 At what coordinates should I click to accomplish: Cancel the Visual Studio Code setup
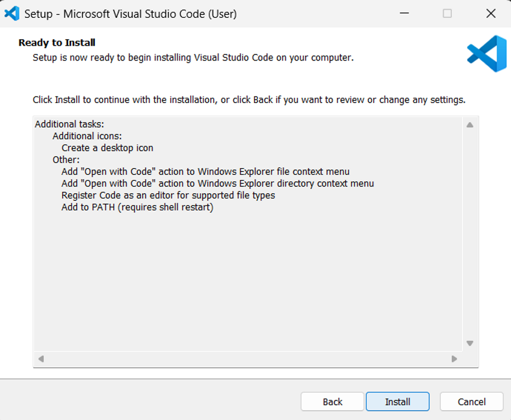tap(471, 402)
